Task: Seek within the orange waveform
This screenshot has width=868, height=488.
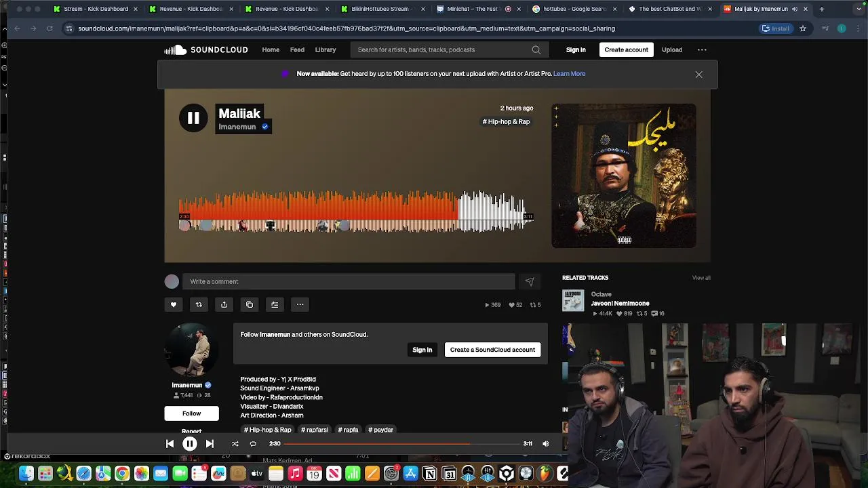Action: [x=319, y=211]
